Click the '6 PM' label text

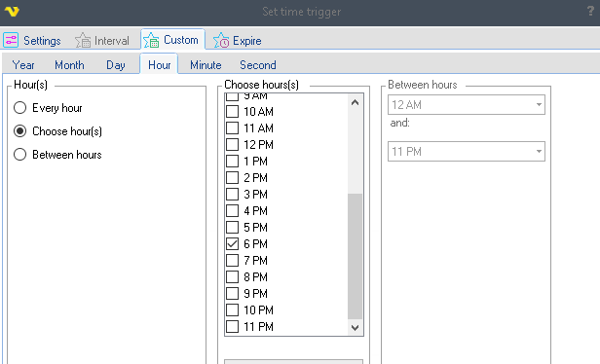tap(255, 244)
